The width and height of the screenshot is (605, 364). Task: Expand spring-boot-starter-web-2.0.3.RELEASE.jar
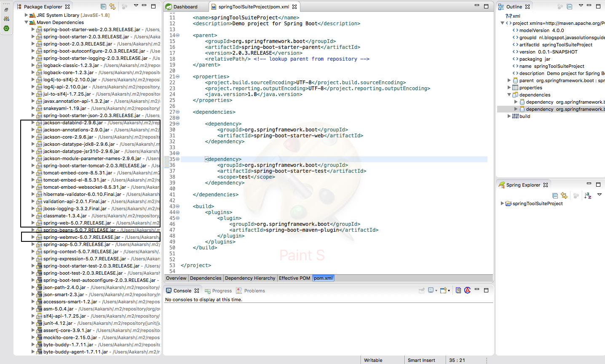point(33,29)
